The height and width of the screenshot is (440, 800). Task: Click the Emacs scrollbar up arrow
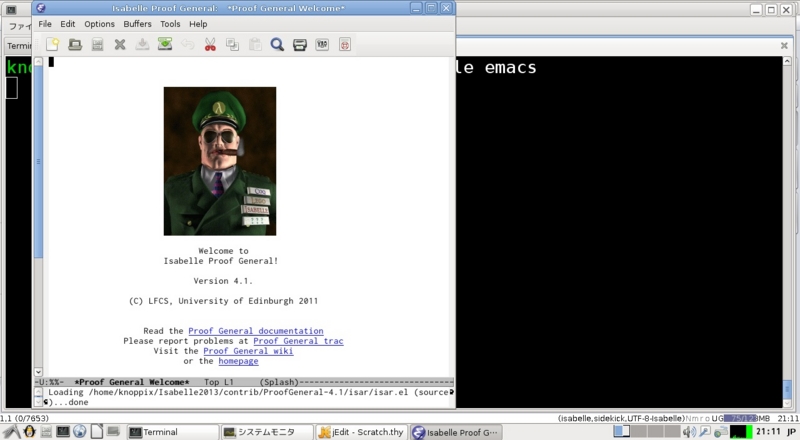tap(38, 62)
